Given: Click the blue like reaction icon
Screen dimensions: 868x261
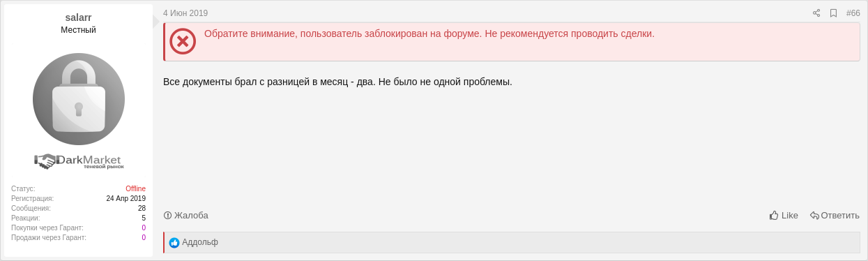Looking at the screenshot, I should [174, 243].
